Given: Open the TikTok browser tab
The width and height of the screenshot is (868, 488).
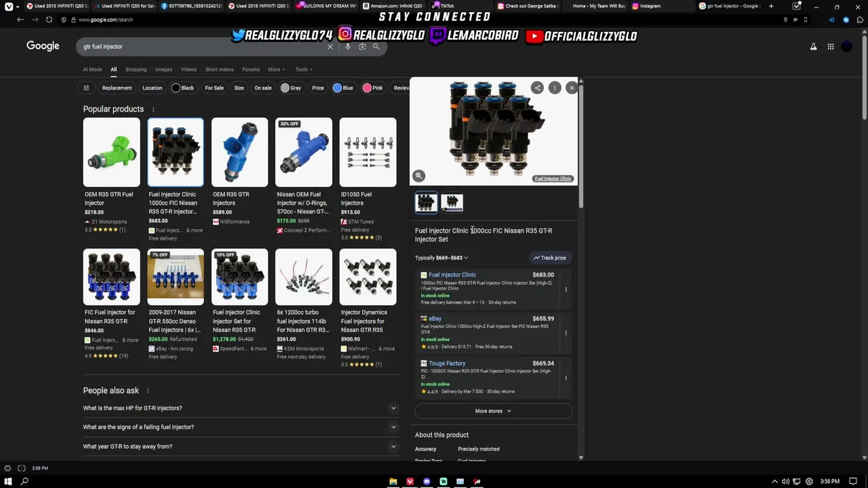Looking at the screenshot, I should point(461,6).
